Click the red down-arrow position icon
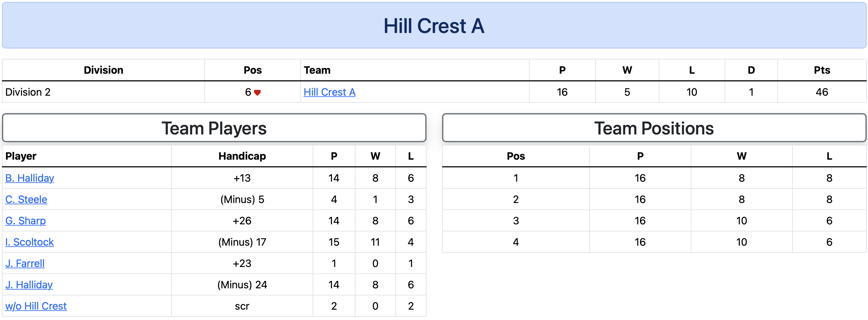The image size is (868, 320). click(x=257, y=92)
